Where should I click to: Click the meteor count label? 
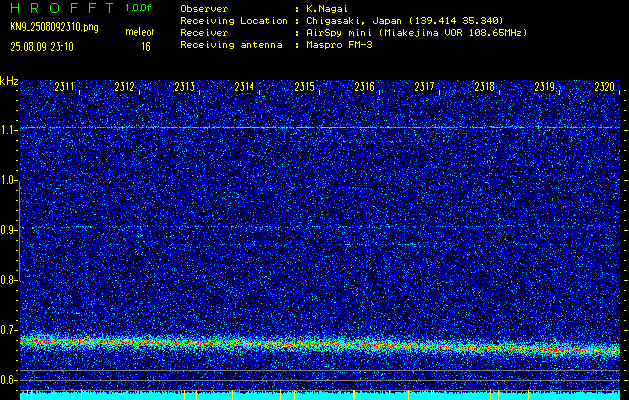click(x=140, y=32)
